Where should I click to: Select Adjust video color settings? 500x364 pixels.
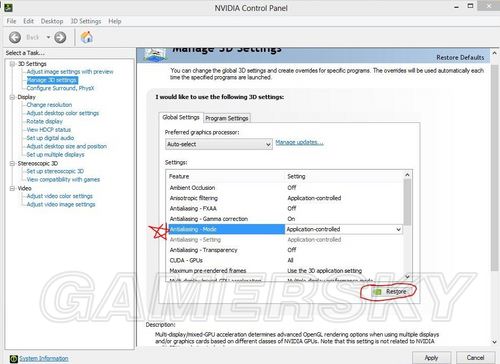click(59, 196)
